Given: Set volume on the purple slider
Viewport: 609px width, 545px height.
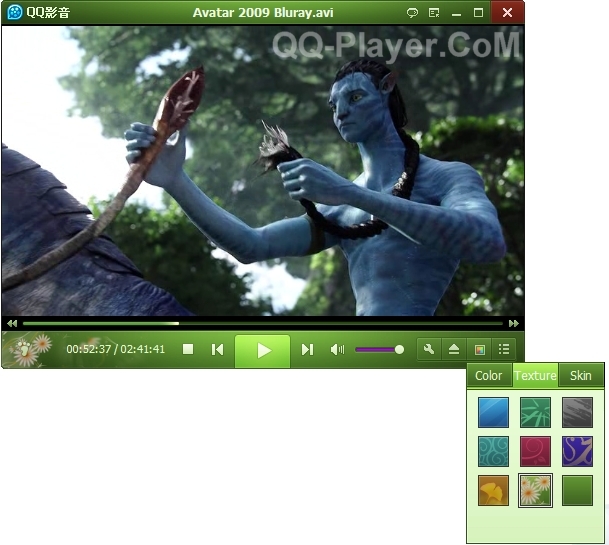Looking at the screenshot, I should point(379,350).
